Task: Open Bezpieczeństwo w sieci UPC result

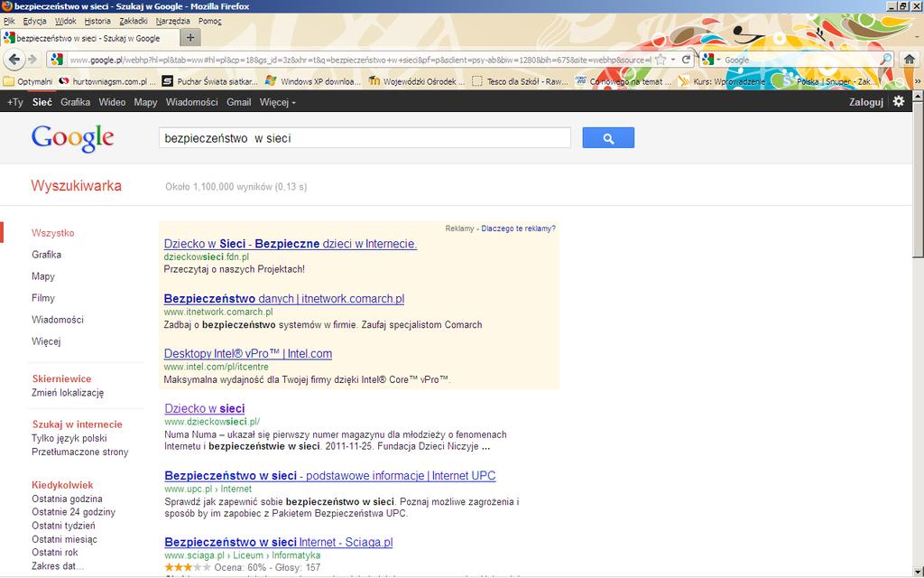Action: pos(330,475)
